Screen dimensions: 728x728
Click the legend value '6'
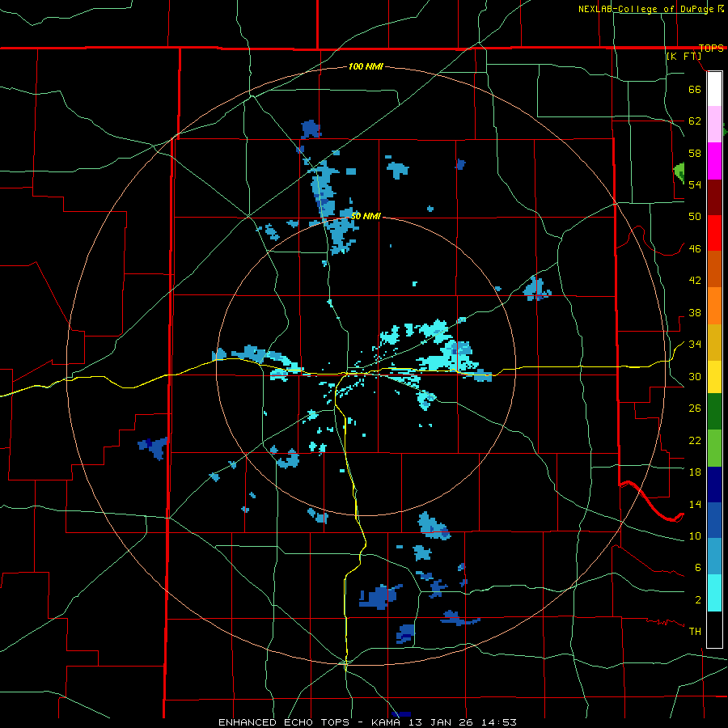point(698,567)
